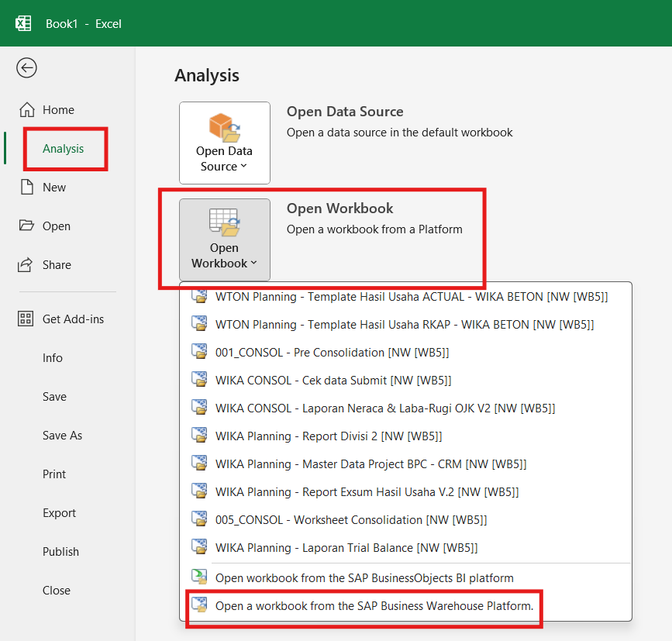This screenshot has height=641, width=672.
Task: Open the Export page
Action: (x=59, y=513)
